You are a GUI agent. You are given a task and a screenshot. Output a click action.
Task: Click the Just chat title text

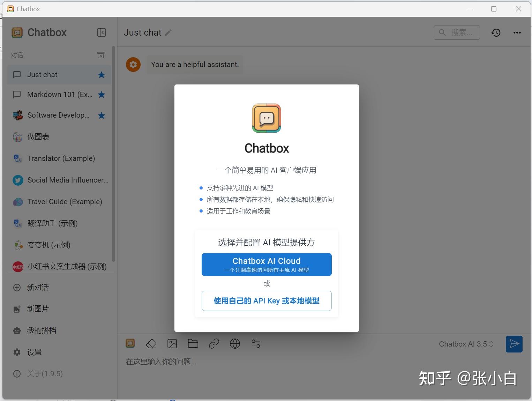(x=143, y=32)
